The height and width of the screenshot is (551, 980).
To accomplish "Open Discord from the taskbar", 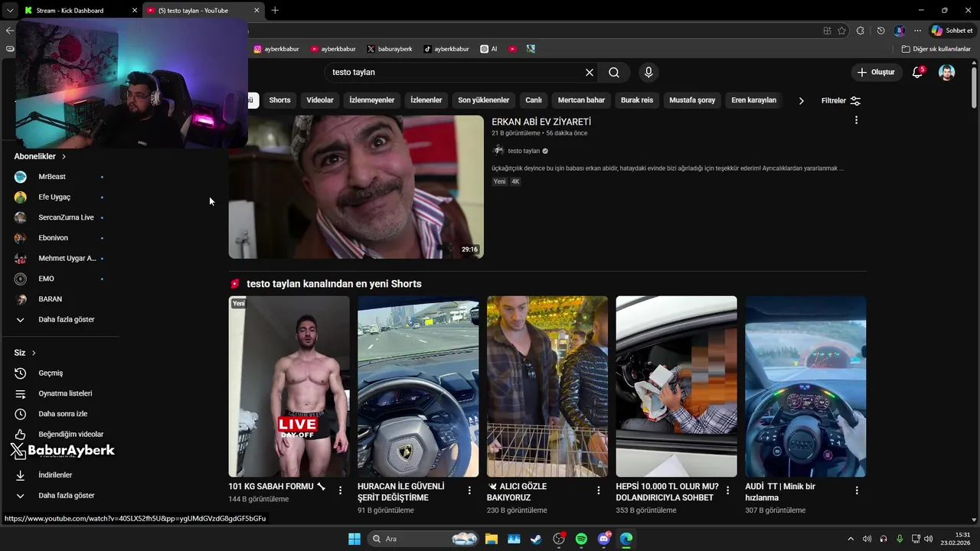I will click(604, 539).
